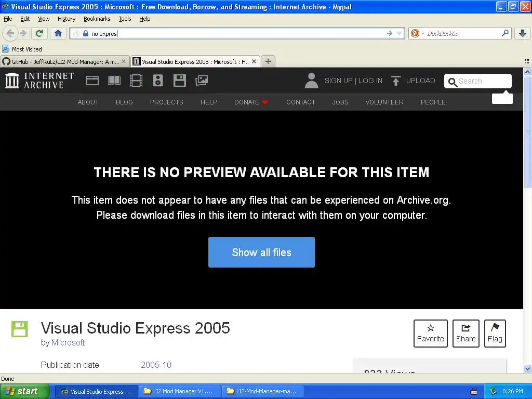The width and height of the screenshot is (532, 399).
Task: Click the UPLOAD link
Action: tap(420, 81)
